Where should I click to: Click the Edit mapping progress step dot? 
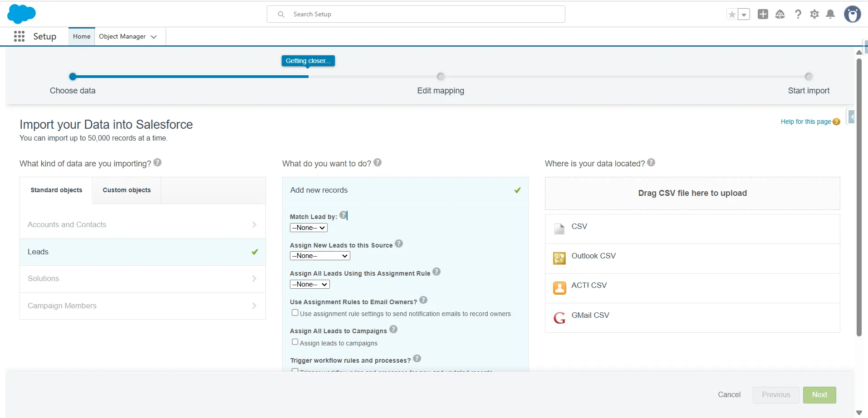click(x=441, y=77)
